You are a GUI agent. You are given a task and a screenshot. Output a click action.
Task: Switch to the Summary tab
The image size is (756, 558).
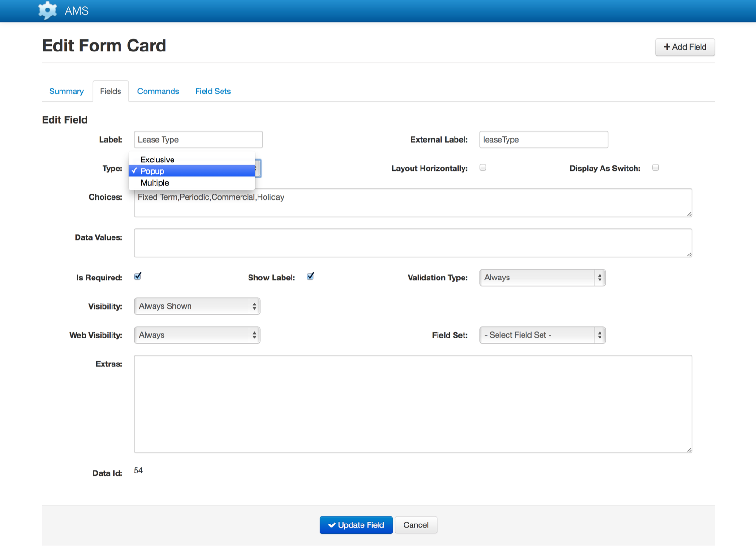(66, 91)
